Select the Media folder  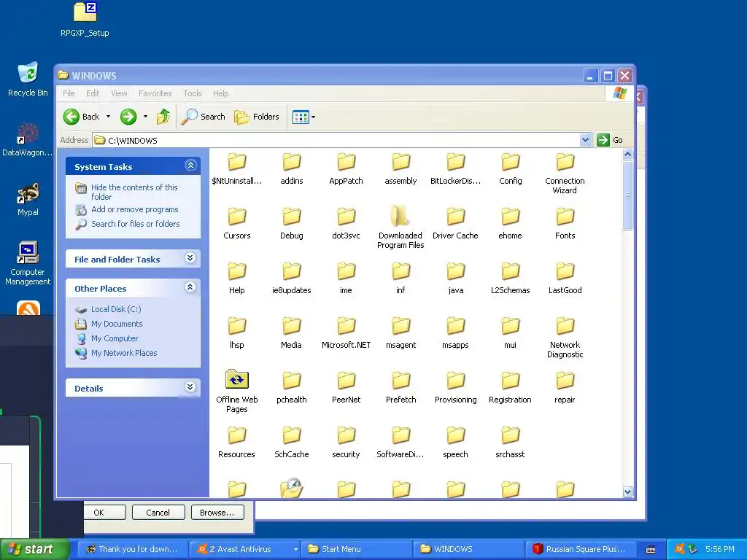[x=292, y=334]
